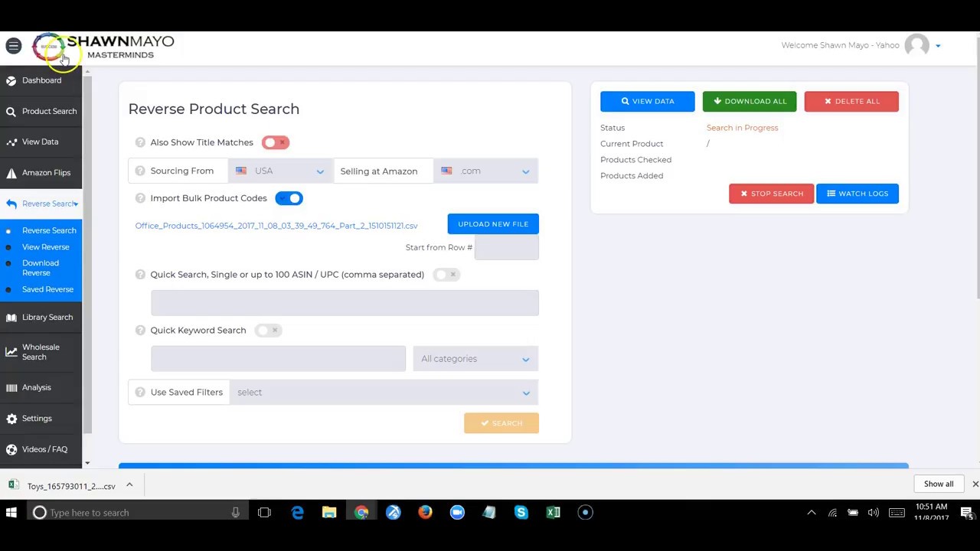Open Excel from the Windows taskbar
This screenshot has width=980, height=551.
pyautogui.click(x=553, y=513)
